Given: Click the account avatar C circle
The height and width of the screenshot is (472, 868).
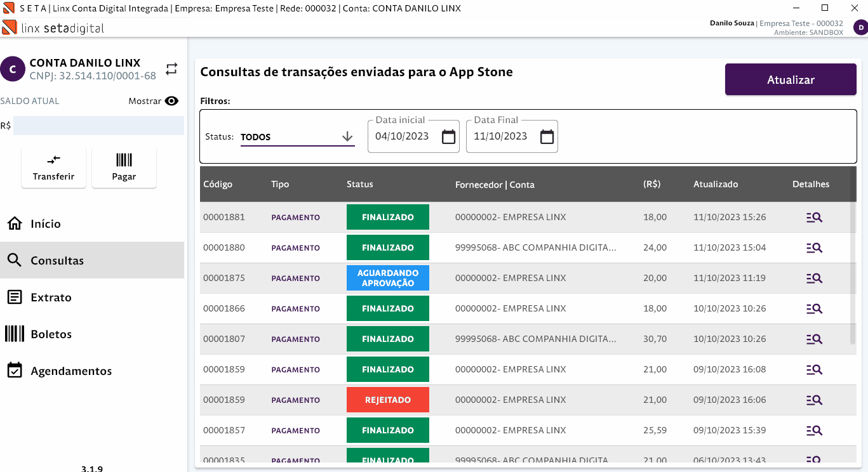Looking at the screenshot, I should coord(13,69).
